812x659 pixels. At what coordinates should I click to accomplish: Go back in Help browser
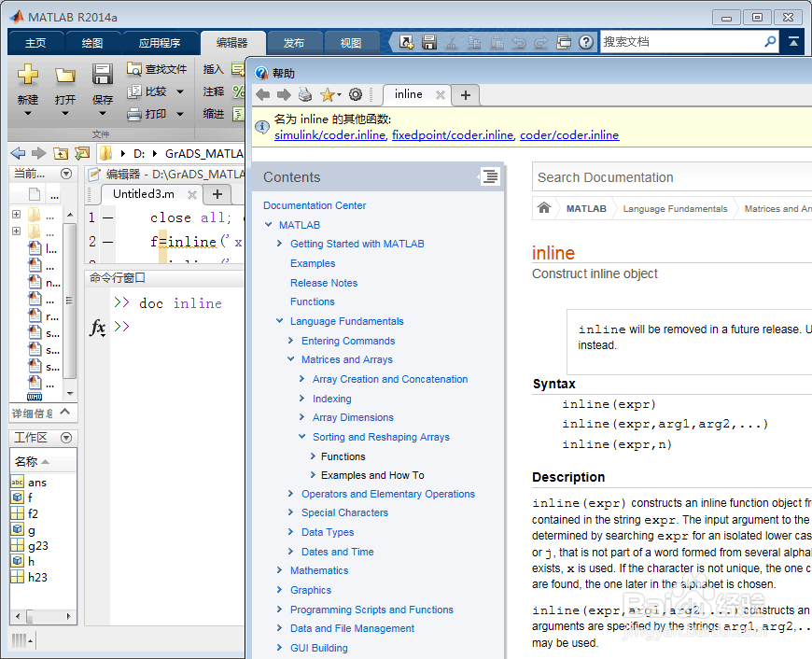(x=263, y=95)
